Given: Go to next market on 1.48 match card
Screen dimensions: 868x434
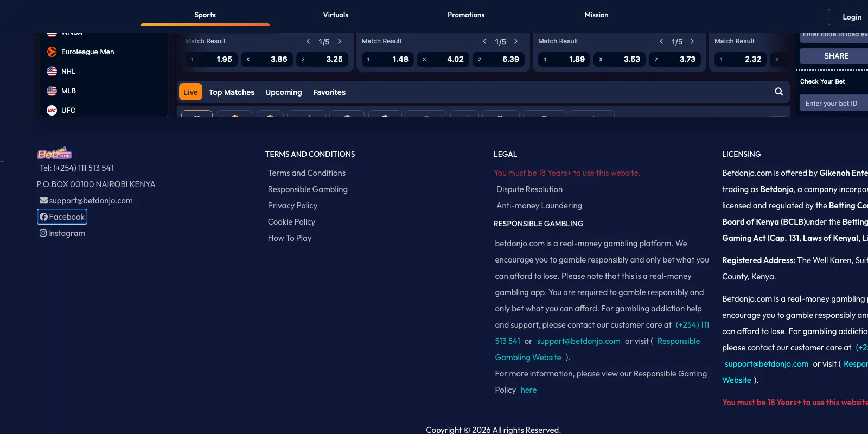Looking at the screenshot, I should point(516,41).
